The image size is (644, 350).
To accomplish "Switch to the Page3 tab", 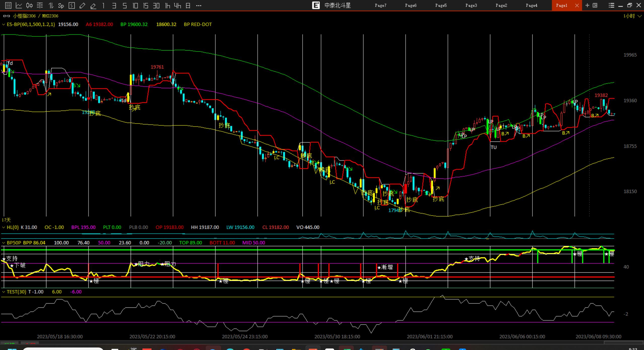I will 471,5.
